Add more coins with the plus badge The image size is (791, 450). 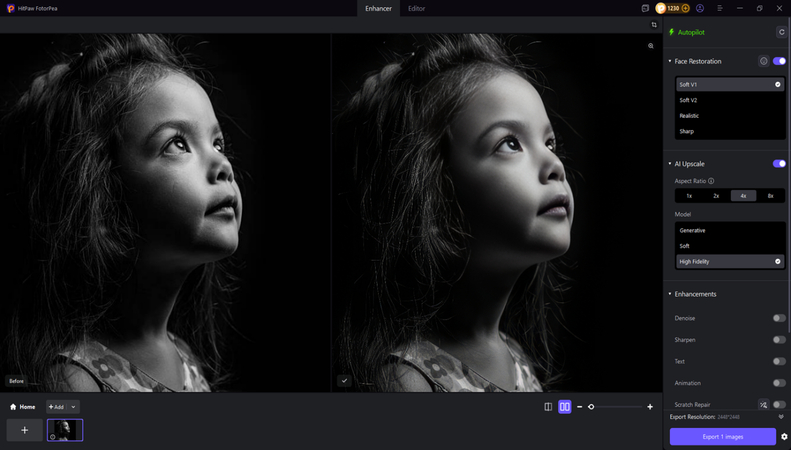[686, 8]
